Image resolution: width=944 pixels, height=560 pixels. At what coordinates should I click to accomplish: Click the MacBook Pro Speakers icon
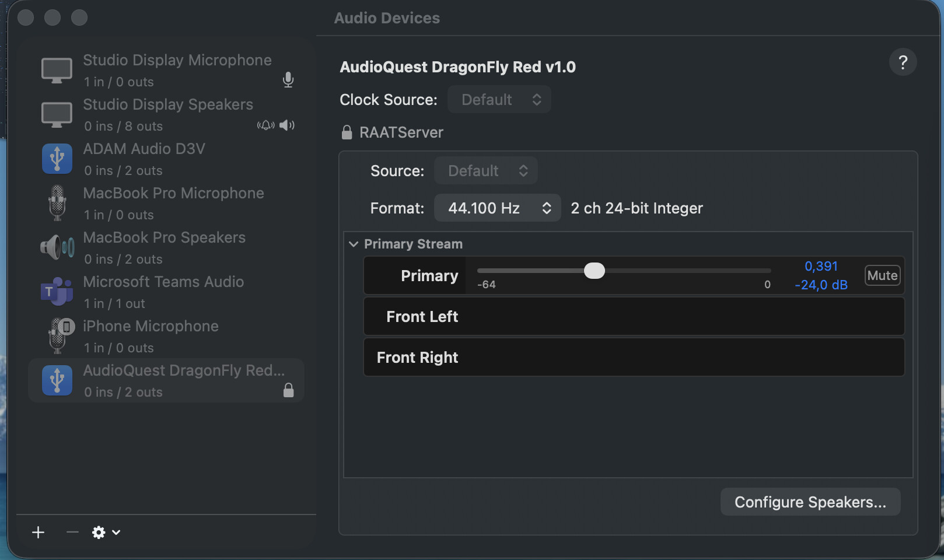(57, 247)
